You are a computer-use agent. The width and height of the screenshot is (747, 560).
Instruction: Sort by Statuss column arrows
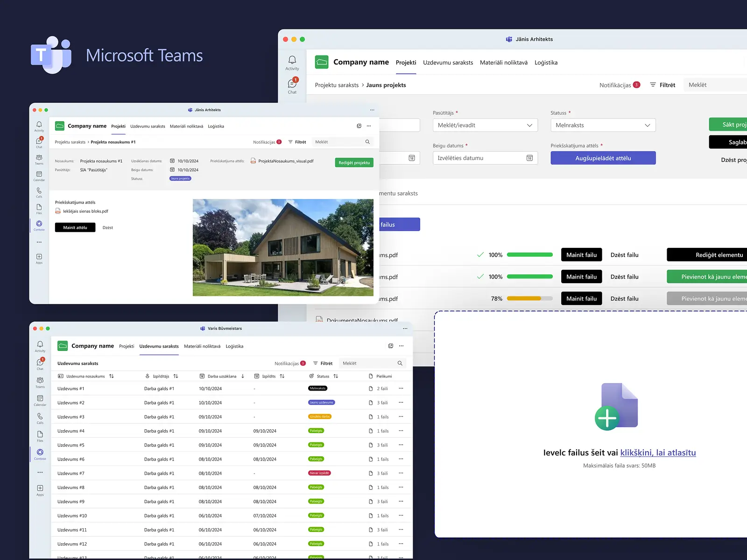tap(336, 376)
